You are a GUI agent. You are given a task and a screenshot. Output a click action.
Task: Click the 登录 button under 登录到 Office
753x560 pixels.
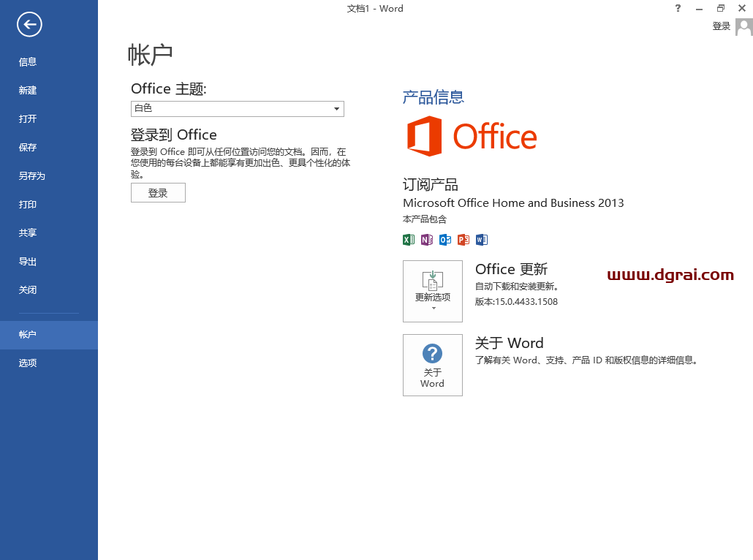pos(158,192)
